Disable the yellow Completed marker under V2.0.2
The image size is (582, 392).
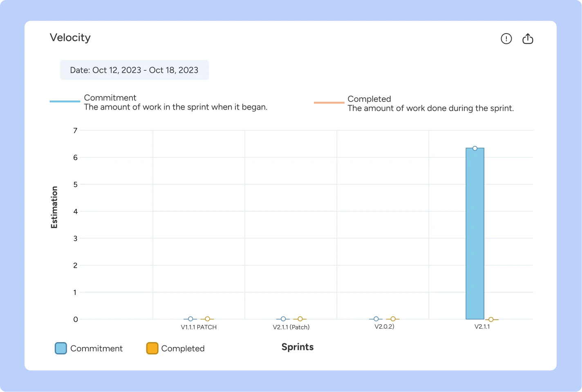click(x=393, y=319)
